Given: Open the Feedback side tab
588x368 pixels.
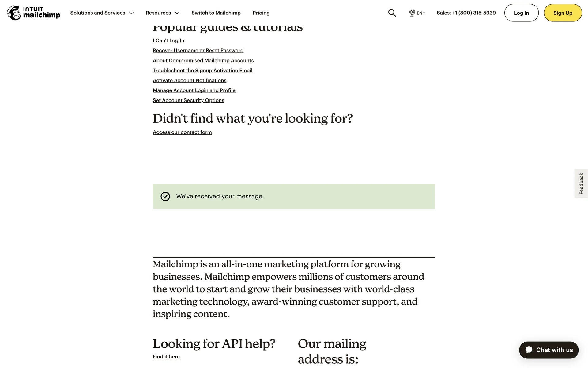Looking at the screenshot, I should [581, 184].
